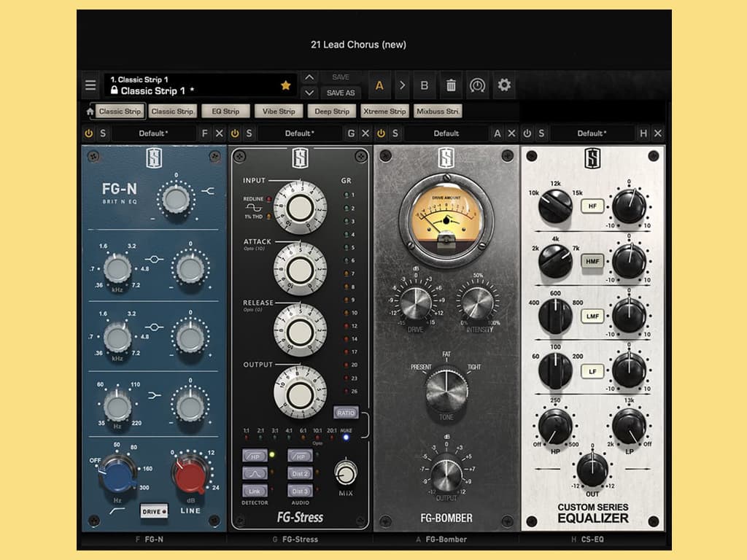747x560 pixels.
Task: Click the preset up arrow chevron
Action: point(309,77)
